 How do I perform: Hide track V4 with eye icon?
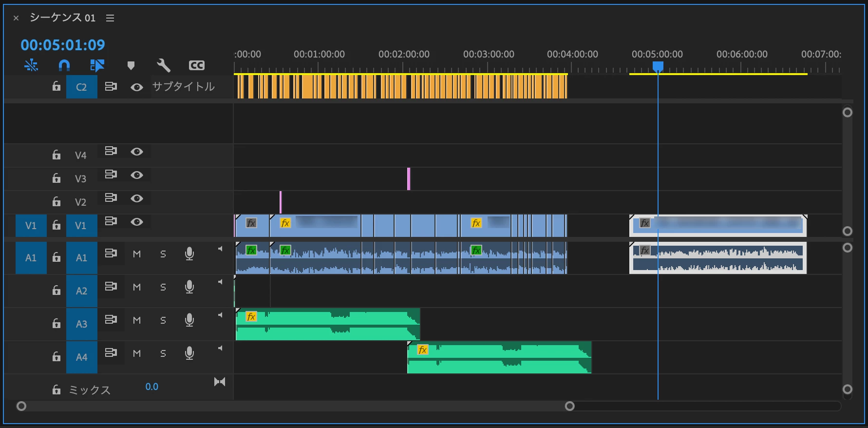pyautogui.click(x=137, y=152)
